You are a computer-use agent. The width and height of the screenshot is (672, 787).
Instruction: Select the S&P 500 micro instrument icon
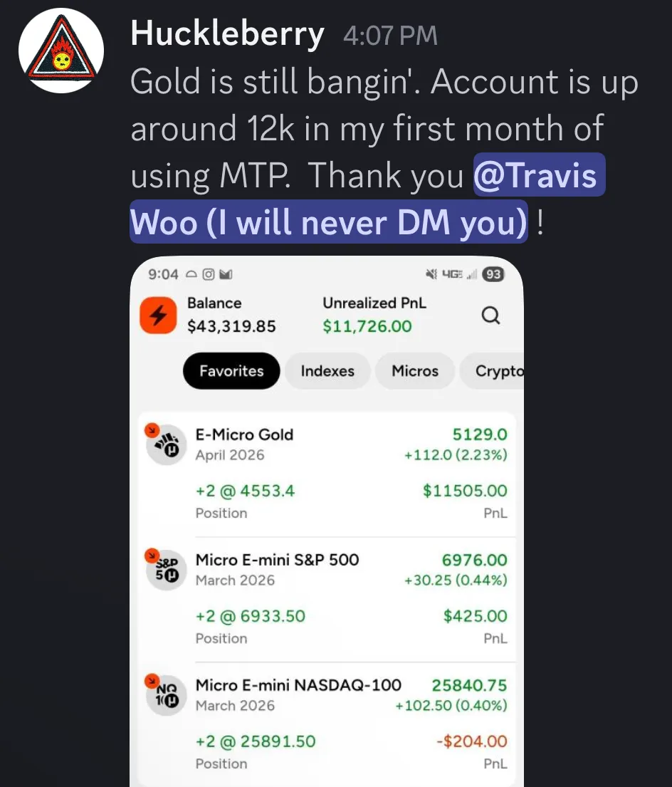[x=166, y=570]
